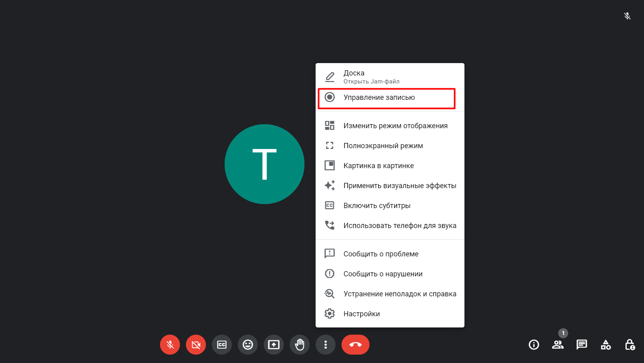Click the feedback speech bubble icon
The image size is (644, 363).
330,254
